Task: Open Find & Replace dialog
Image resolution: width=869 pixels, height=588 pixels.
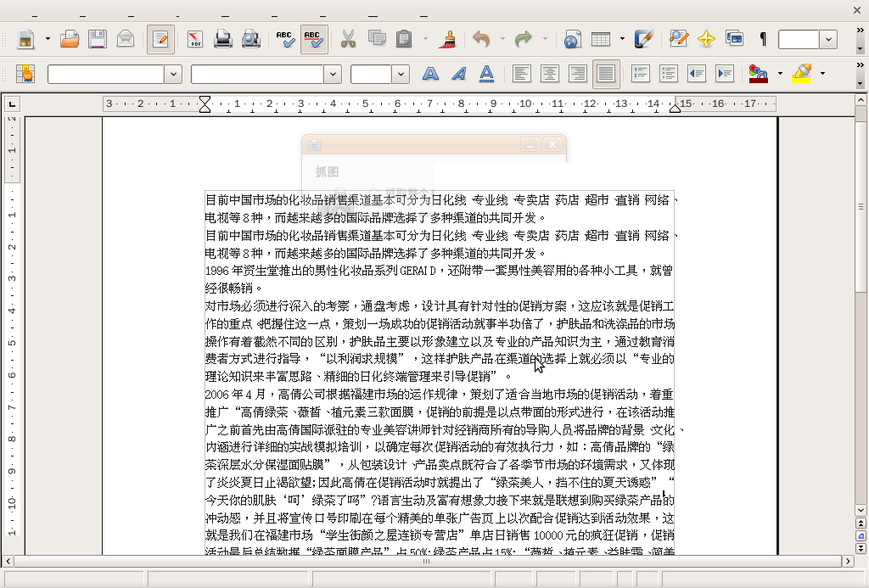Action: click(x=678, y=39)
